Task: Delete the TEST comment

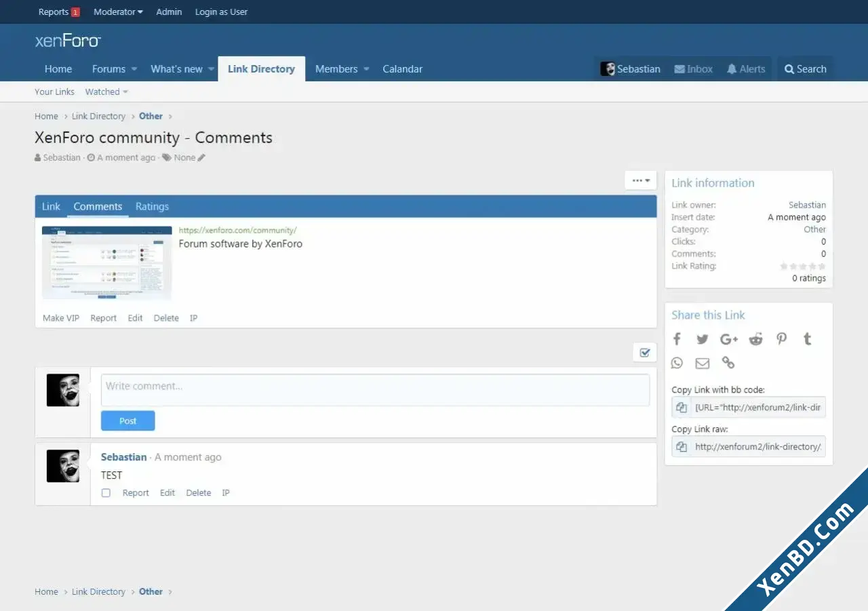Action: (x=199, y=493)
